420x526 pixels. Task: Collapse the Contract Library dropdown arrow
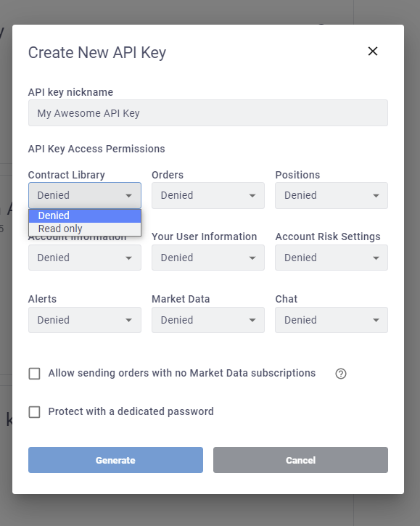128,196
